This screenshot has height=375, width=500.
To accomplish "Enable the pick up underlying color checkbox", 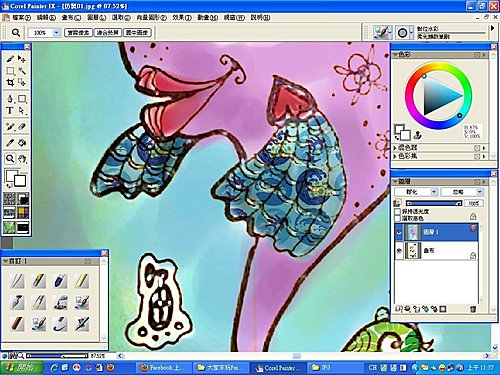I will pos(397,218).
